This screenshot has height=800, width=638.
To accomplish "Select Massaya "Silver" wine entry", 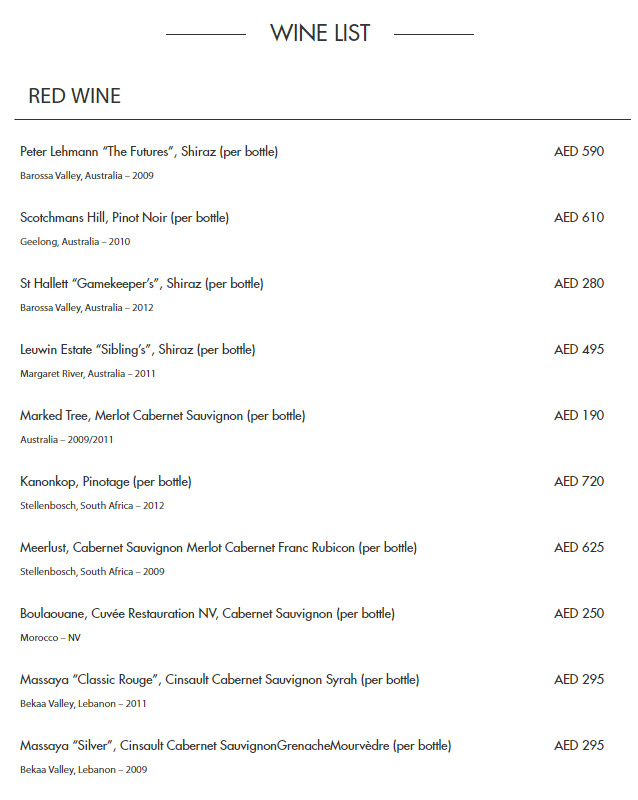I will point(235,746).
